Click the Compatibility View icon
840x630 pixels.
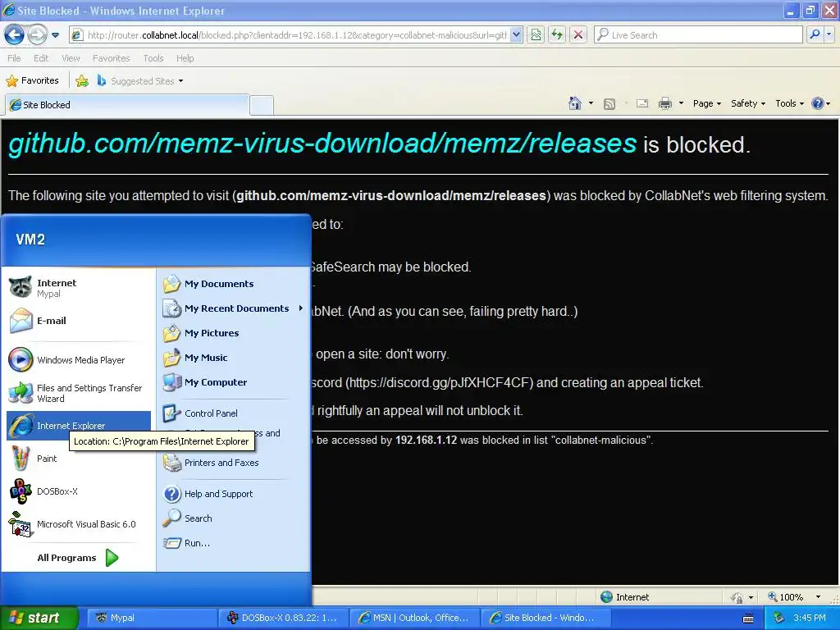(536, 35)
